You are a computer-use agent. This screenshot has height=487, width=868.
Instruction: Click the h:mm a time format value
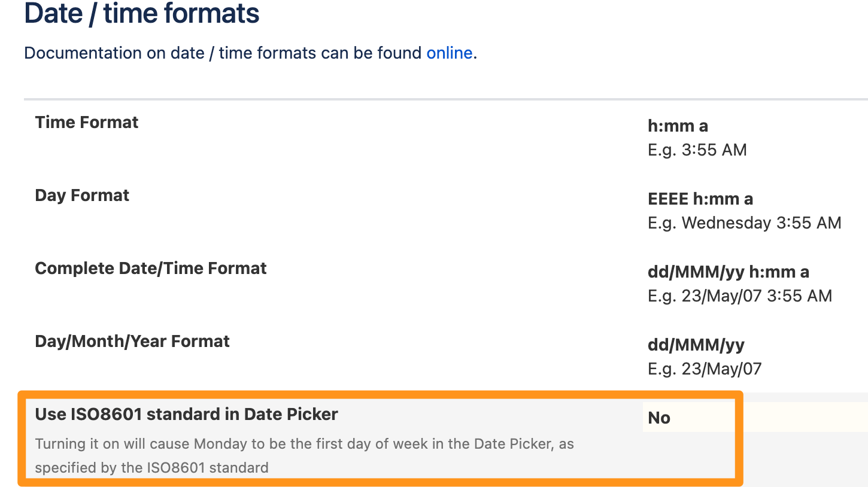pos(678,126)
